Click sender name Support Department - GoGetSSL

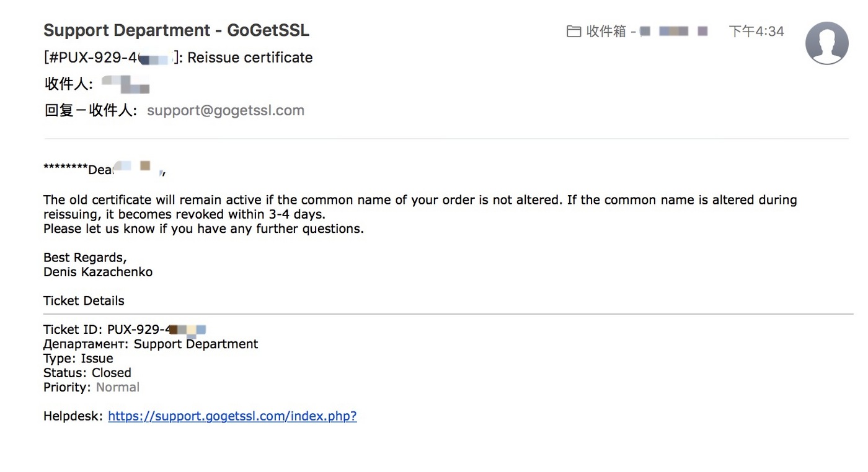(x=176, y=30)
